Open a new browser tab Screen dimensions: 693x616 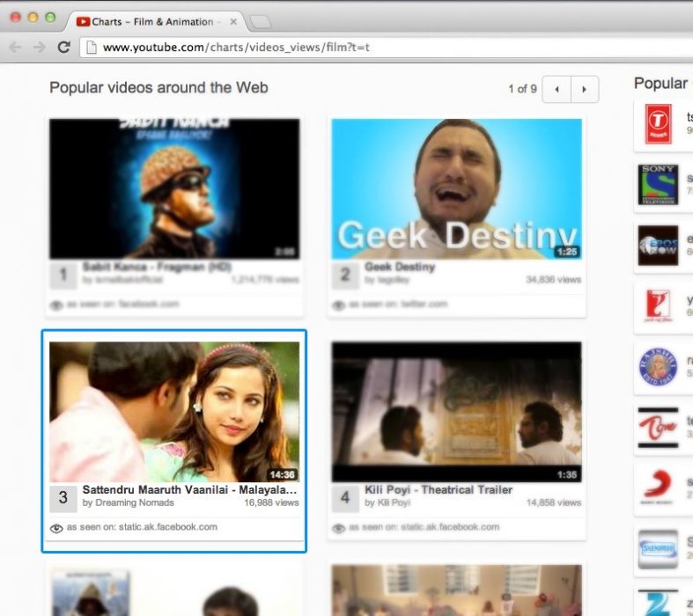261,22
